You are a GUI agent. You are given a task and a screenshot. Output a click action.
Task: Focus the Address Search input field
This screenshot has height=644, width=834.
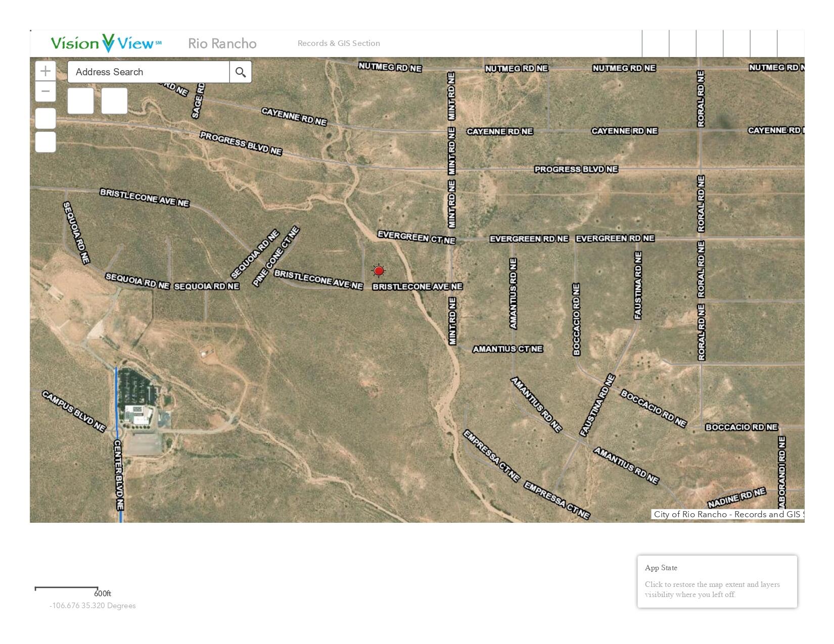148,72
